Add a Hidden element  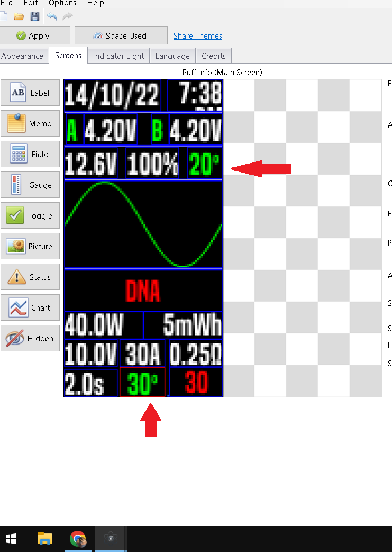click(30, 339)
